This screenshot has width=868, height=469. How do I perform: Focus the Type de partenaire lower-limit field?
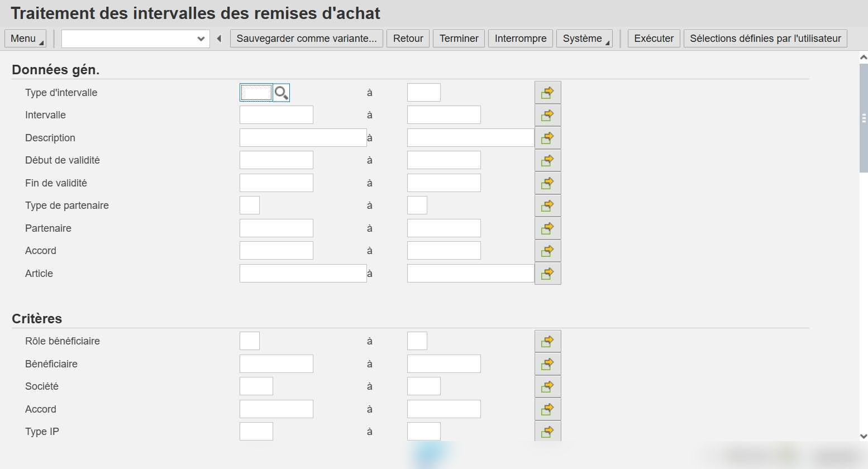pos(250,205)
